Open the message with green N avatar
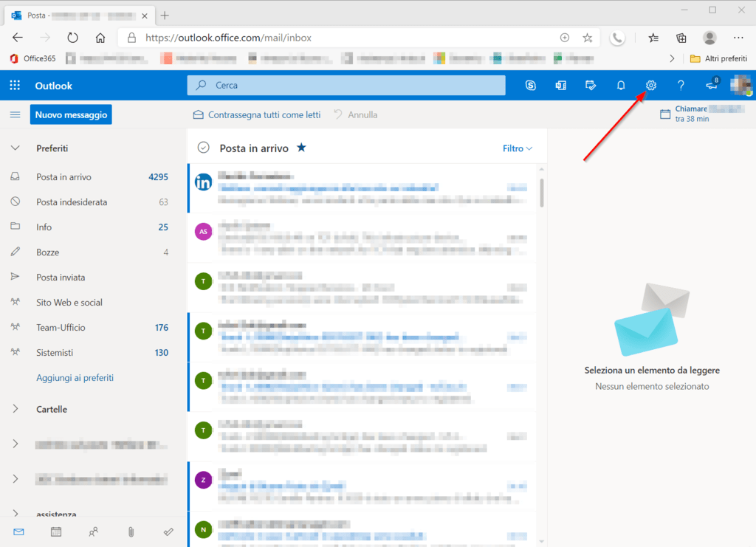Image resolution: width=756 pixels, height=547 pixels. tap(362, 529)
